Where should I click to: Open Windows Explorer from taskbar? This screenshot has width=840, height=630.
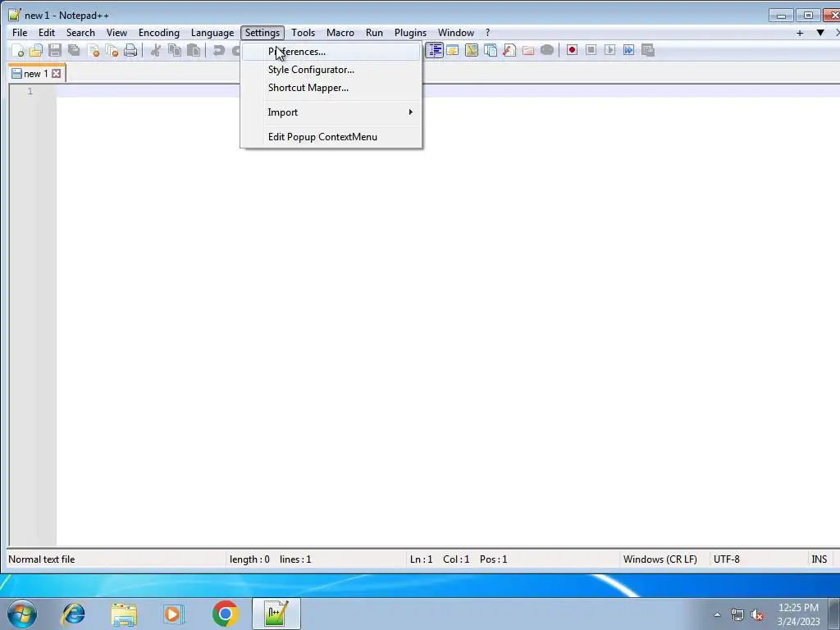[124, 614]
